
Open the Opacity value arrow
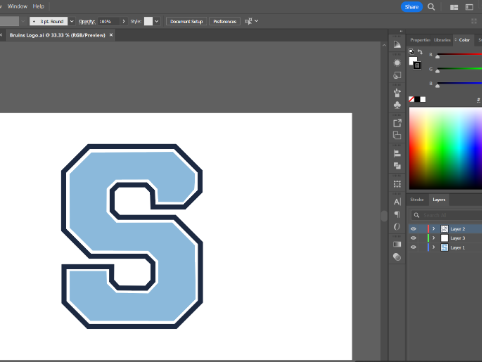(x=124, y=21)
